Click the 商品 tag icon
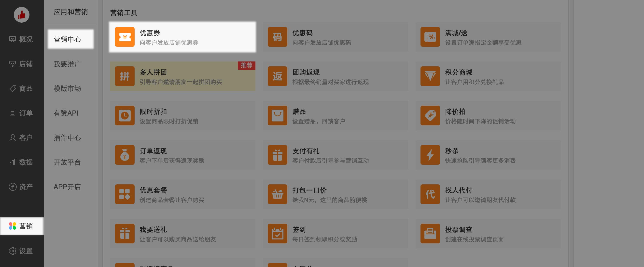This screenshot has height=267, width=644. coord(13,89)
